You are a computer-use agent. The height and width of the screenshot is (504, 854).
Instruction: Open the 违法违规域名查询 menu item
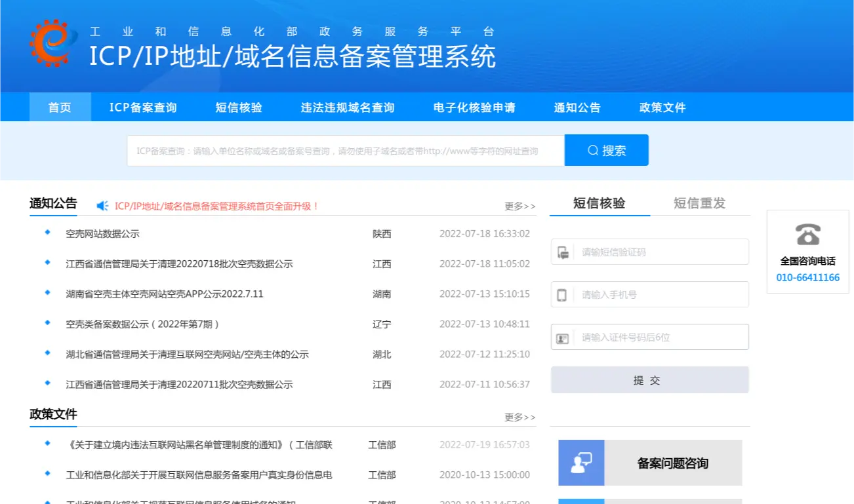click(348, 107)
